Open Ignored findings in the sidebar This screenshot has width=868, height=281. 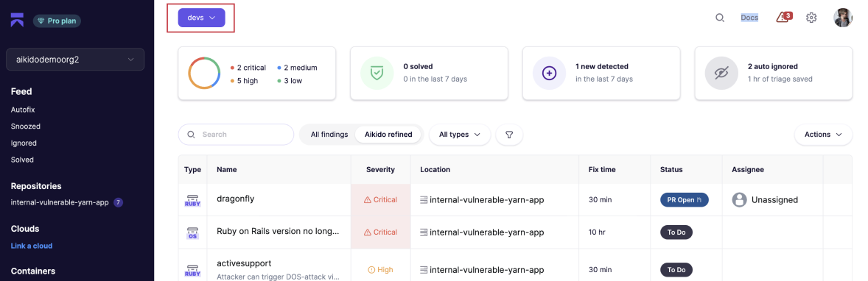[24, 143]
